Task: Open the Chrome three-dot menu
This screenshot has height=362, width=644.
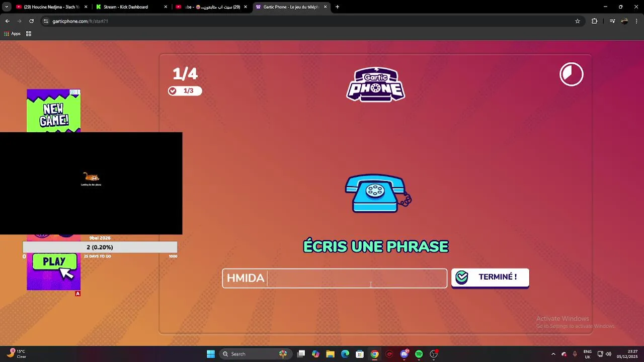Action: 636,21
